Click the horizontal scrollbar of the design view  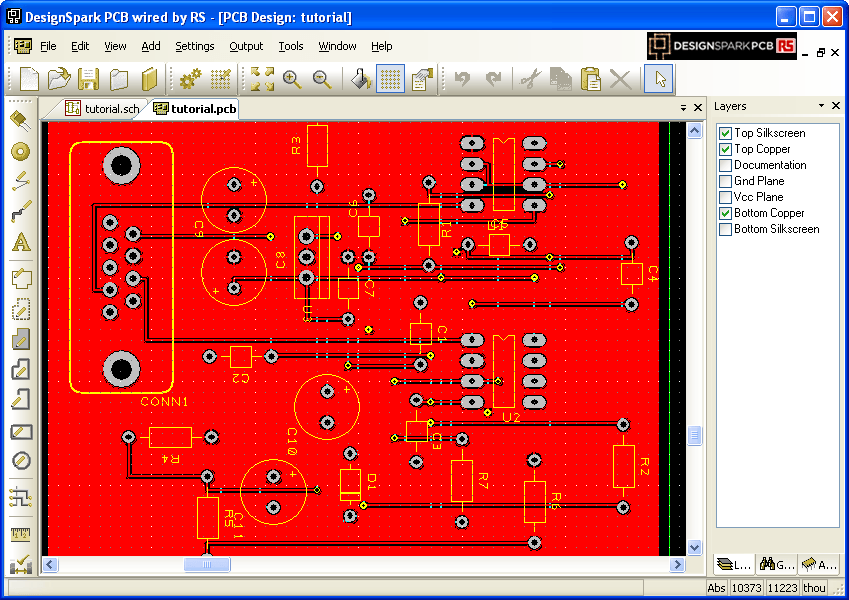tap(207, 564)
